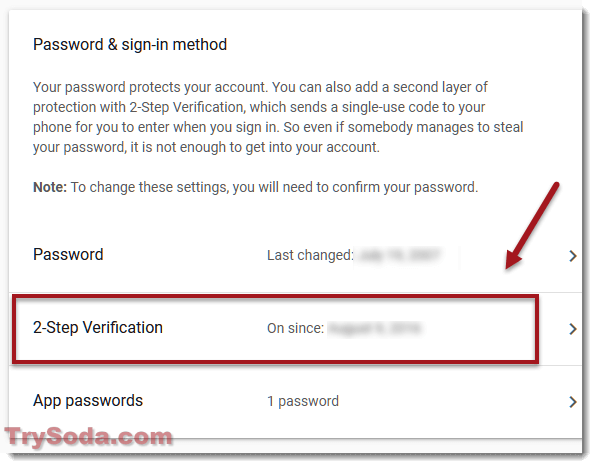This screenshot has width=597, height=468.
Task: Select the Password row label
Action: tap(68, 254)
